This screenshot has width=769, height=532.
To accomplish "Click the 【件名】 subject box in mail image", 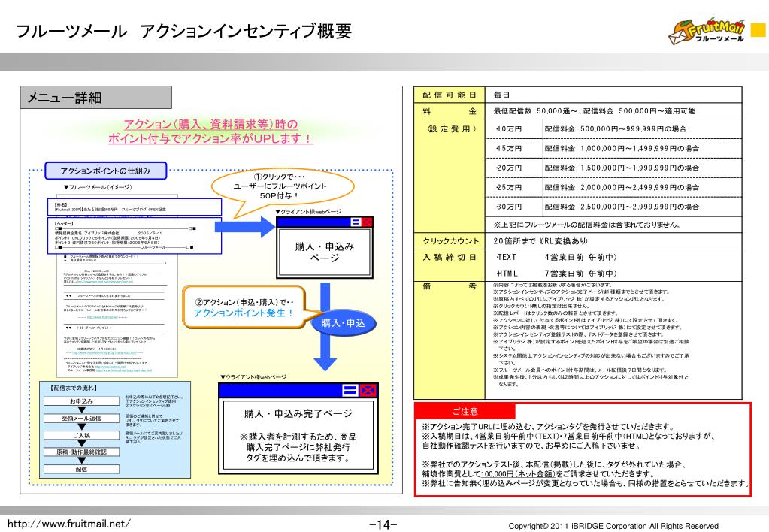I will [x=135, y=207].
